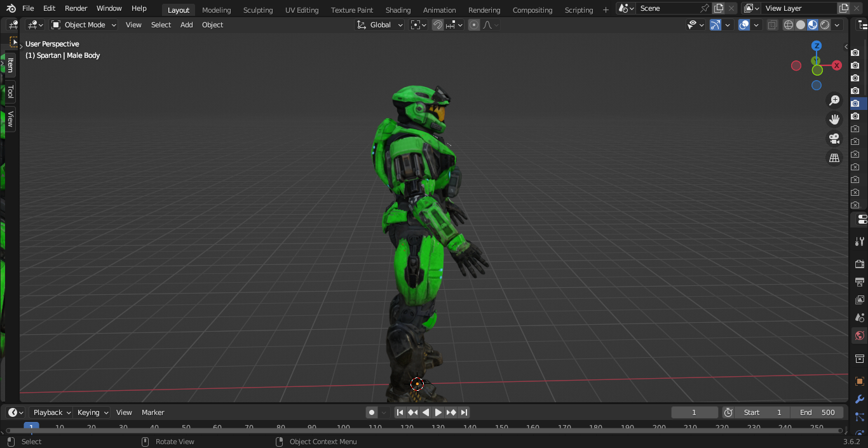Toggle the snap magnet
This screenshot has height=448, width=868.
(438, 25)
